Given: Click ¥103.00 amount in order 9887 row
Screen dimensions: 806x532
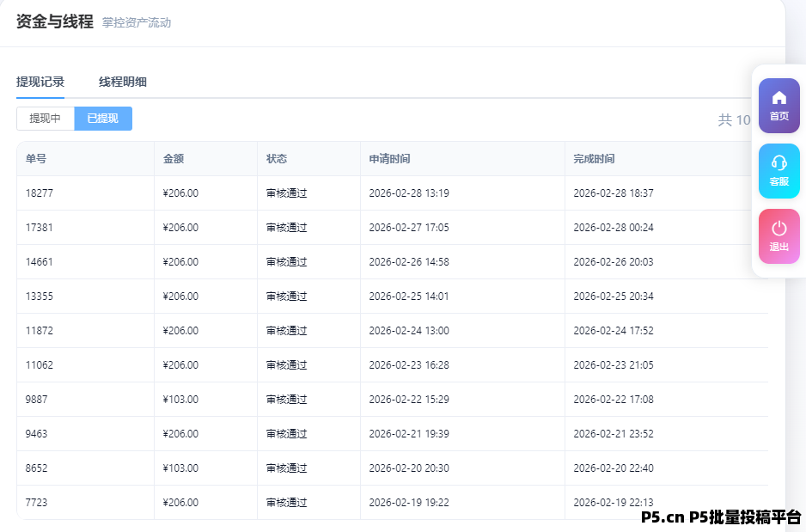Looking at the screenshot, I should [x=180, y=400].
